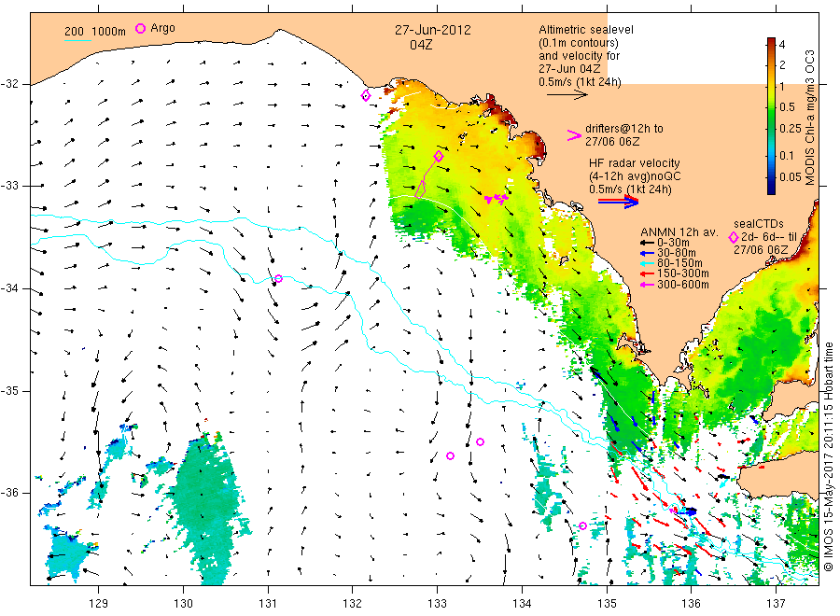Select Argo float marker near 133.2°E 35.6°S

click(x=450, y=455)
